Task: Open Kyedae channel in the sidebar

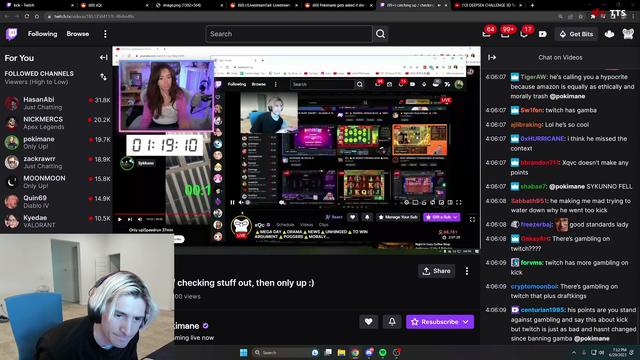Action: pyautogui.click(x=57, y=221)
